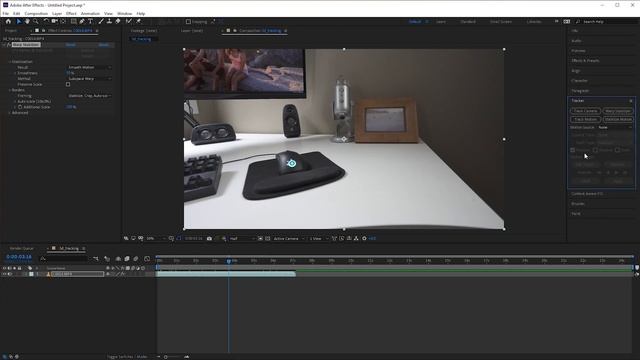Click the Search Help input field
Screen dimensions: 640x360
coord(606,22)
